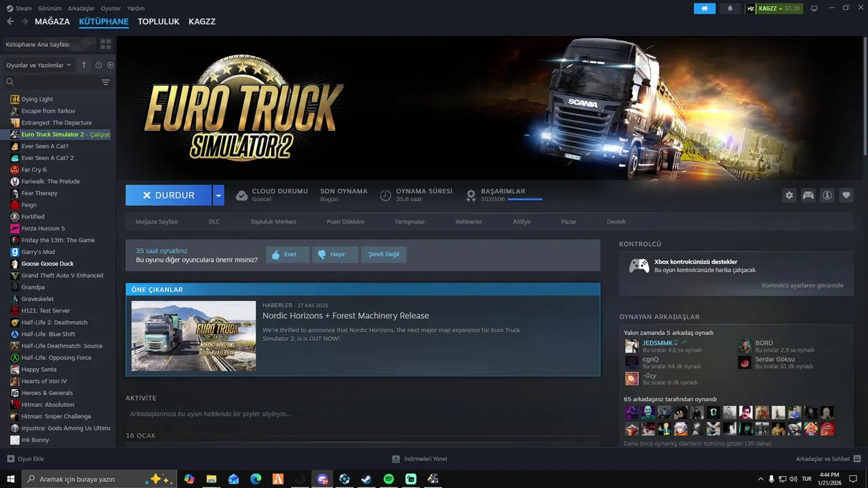Open friend JEDSMMK's avatar
868x488 pixels.
pos(631,346)
